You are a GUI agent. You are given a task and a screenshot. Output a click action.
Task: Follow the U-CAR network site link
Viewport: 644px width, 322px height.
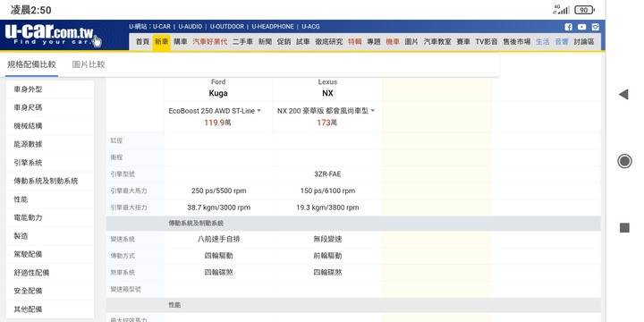[x=162, y=27]
